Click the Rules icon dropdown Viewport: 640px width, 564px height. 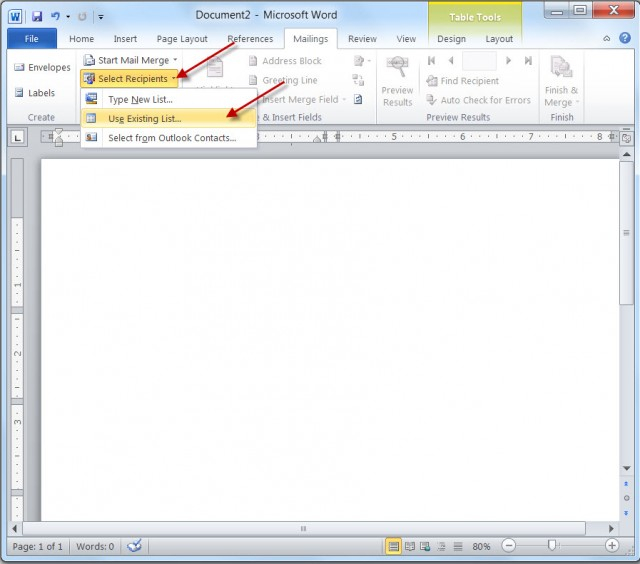click(362, 61)
